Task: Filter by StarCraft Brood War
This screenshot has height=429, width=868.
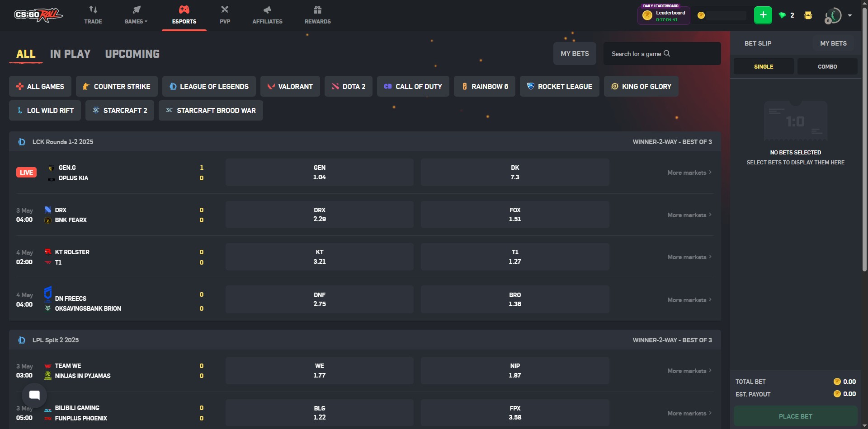Action: [211, 110]
